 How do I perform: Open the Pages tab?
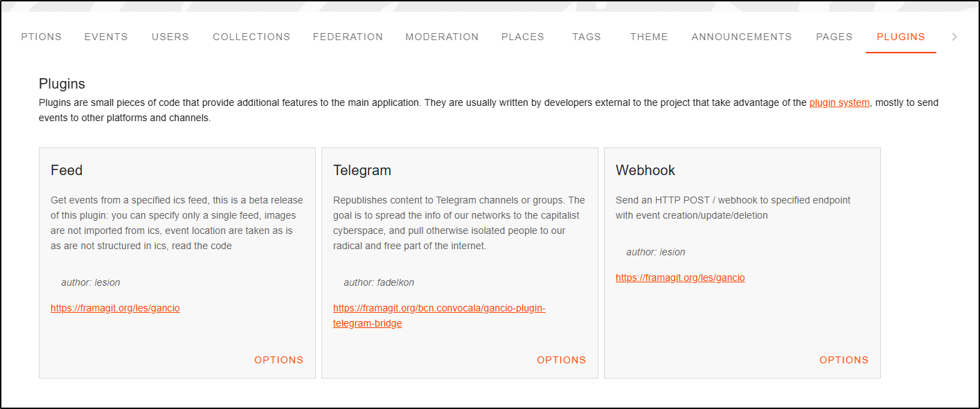click(x=834, y=37)
